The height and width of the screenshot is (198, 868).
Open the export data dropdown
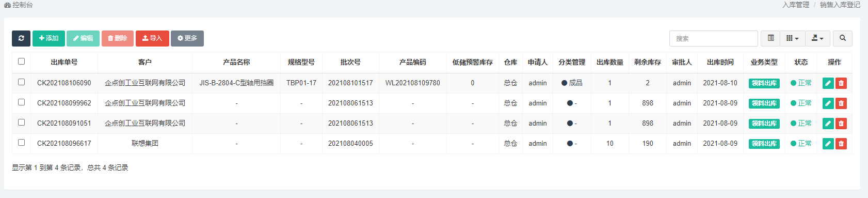(x=817, y=38)
